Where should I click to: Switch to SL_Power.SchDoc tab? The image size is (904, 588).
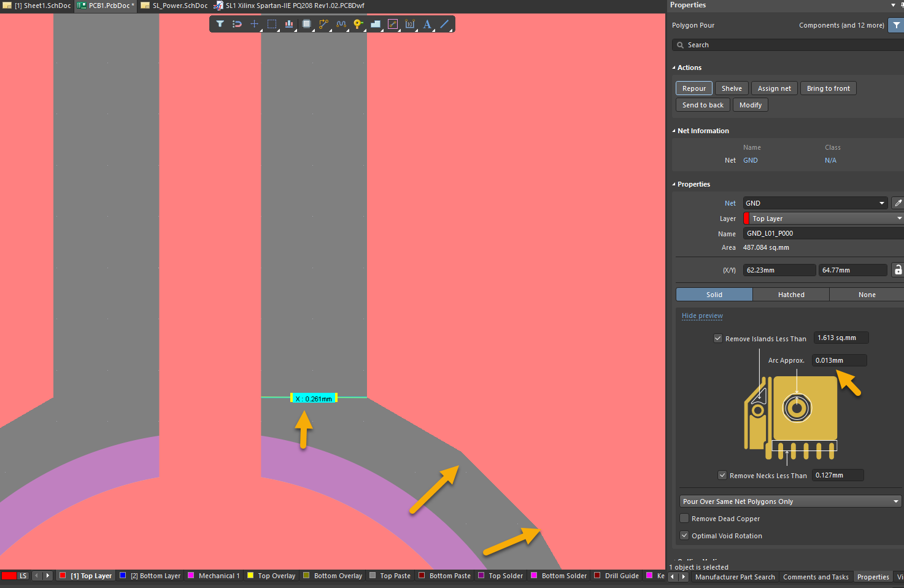[174, 6]
